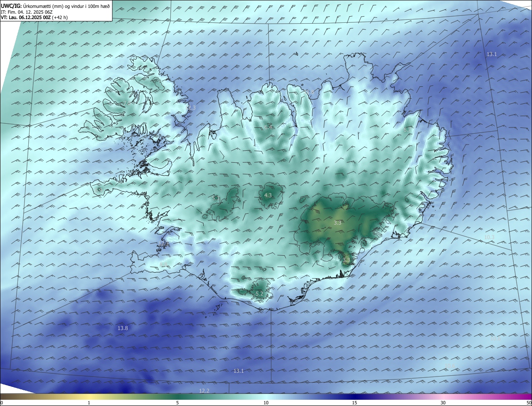The height and width of the screenshot is (406, 532).
Task: Click the 'UWC/IG: Úrkomumætti (mm)' title line
Action: point(55,6)
